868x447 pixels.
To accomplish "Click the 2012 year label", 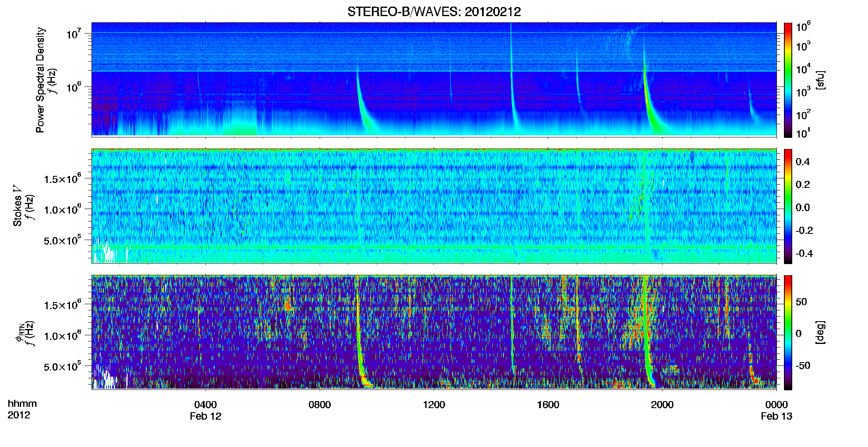I will (x=19, y=415).
